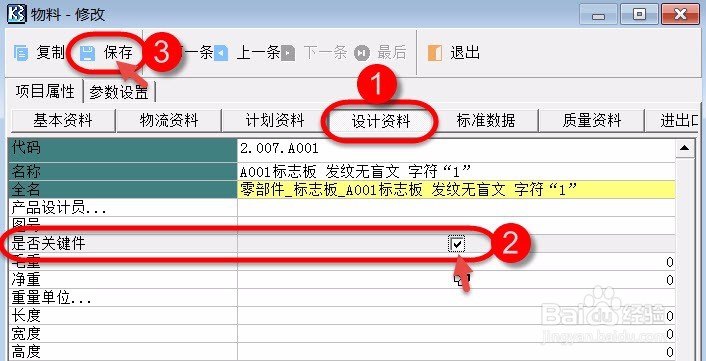The image size is (706, 361).
Task: Click the 名称 value field
Action: 456,171
